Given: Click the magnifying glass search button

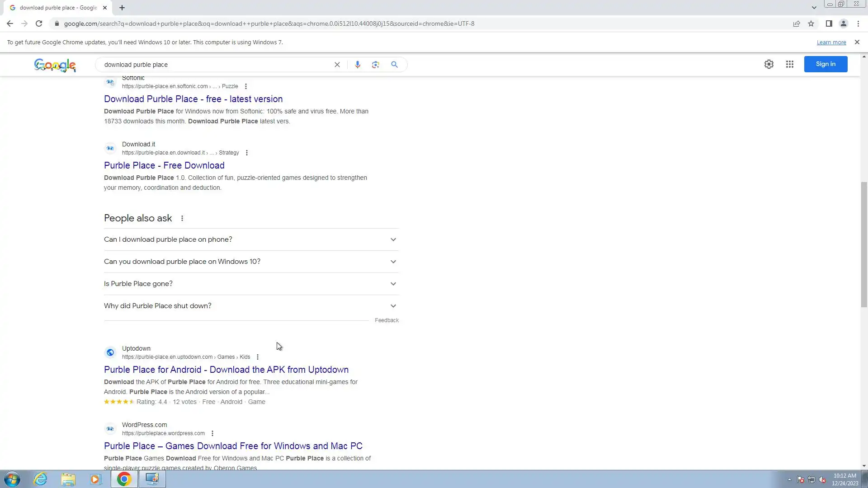Looking at the screenshot, I should (394, 65).
